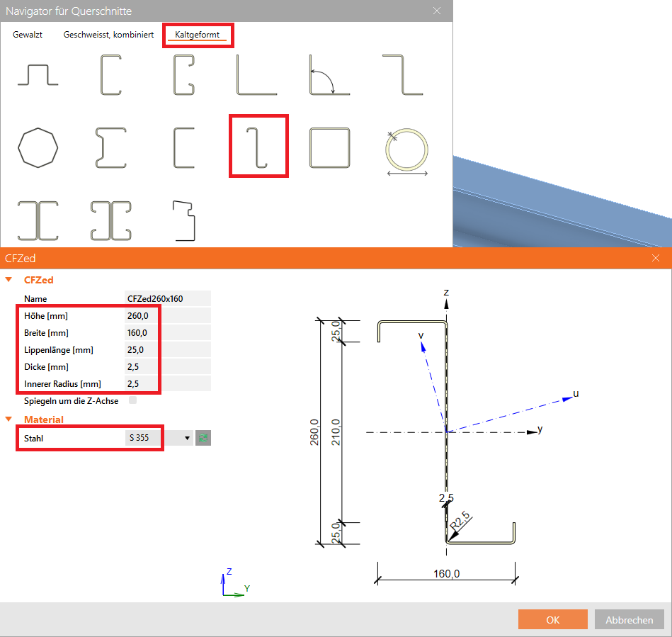The image size is (672, 637).
Task: Select the back-to-back double channel icon
Action: 38,220
